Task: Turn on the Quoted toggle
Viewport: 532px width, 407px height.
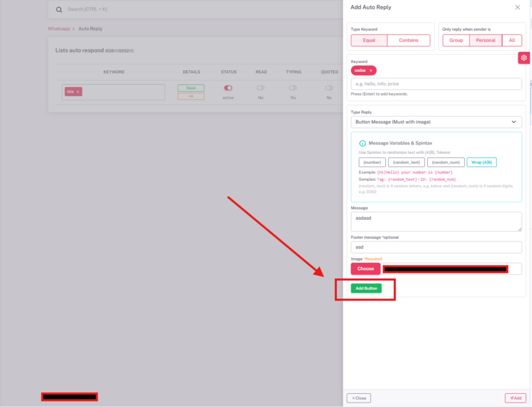Action: point(329,88)
